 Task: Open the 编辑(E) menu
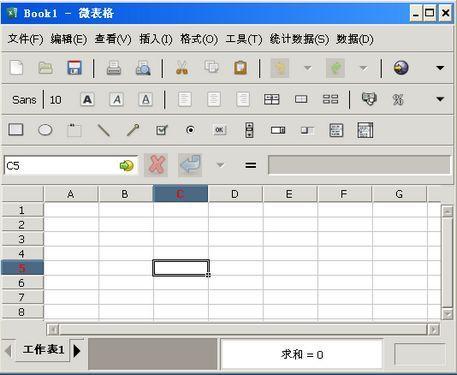point(69,39)
